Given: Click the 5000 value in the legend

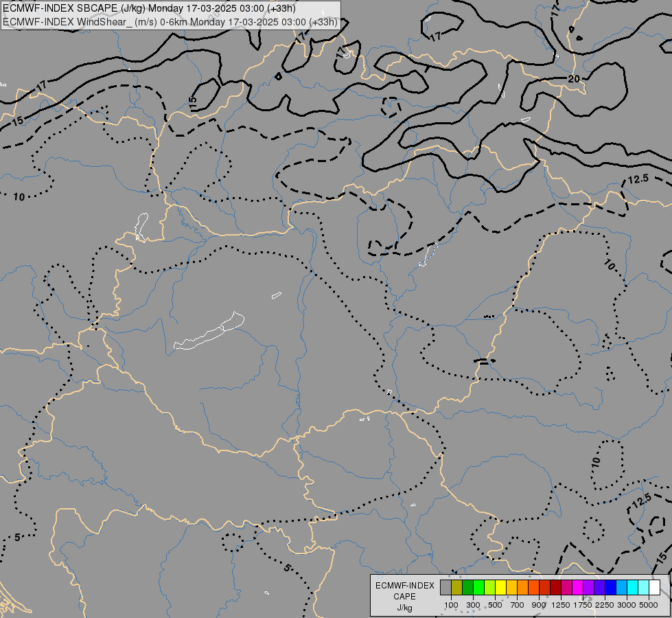Looking at the screenshot, I should 649,605.
